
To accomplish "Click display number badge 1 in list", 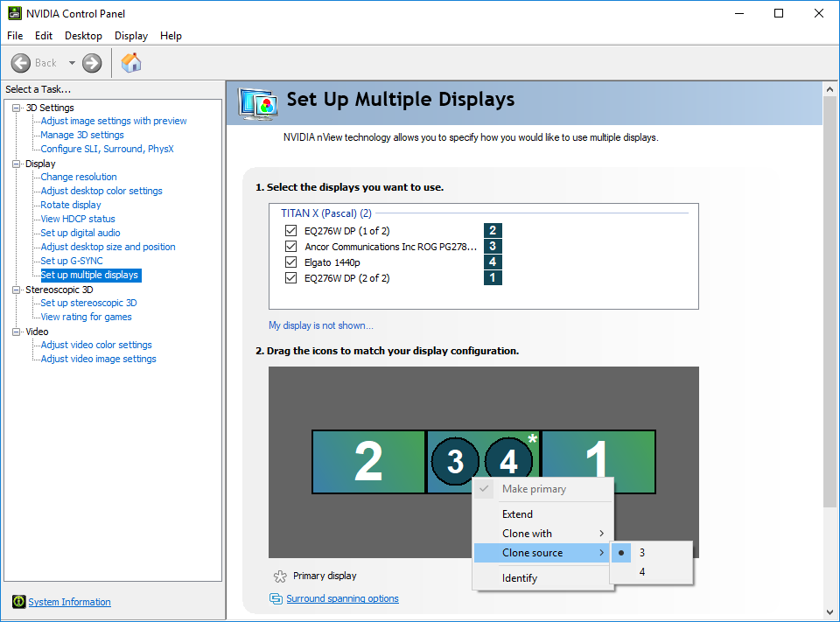I will [x=493, y=277].
